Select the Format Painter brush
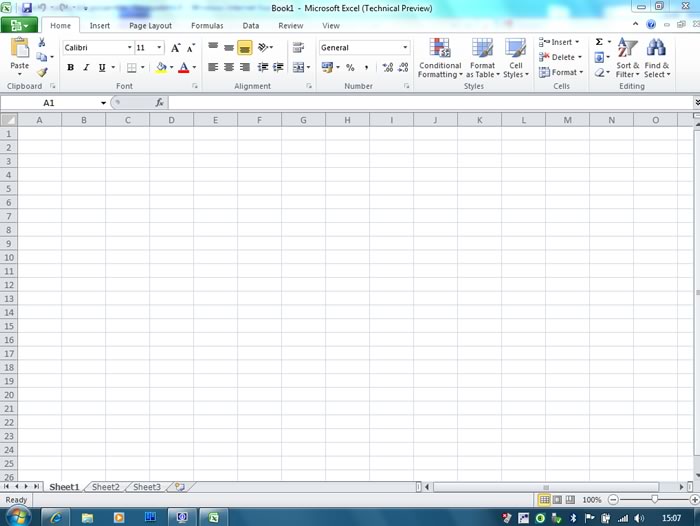This screenshot has width=700, height=526. click(x=42, y=72)
